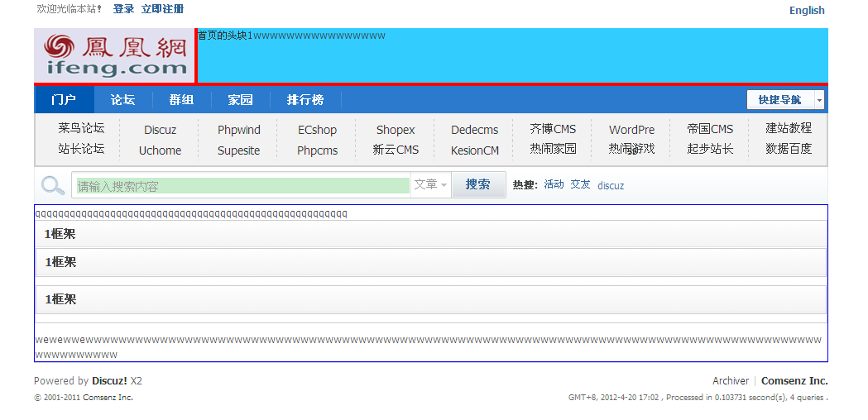This screenshot has height=420, width=868.
Task: Open the 菜鸟论坛 link
Action: click(81, 128)
